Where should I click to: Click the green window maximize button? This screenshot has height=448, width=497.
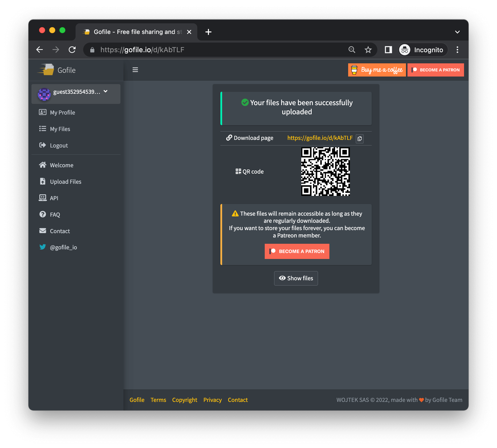62,30
